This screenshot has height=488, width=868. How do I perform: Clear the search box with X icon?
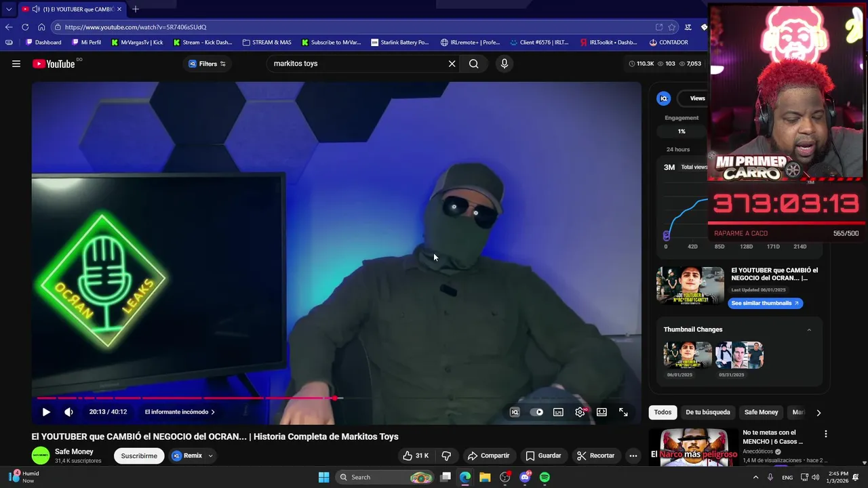(452, 64)
